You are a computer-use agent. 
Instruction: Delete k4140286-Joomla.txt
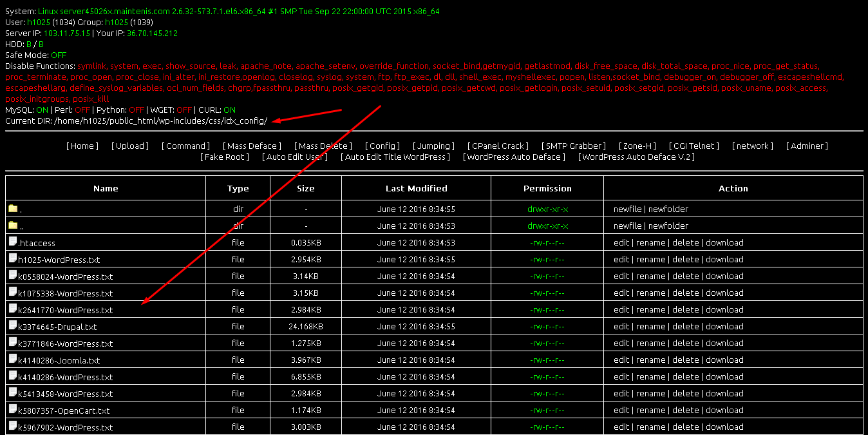tap(685, 360)
